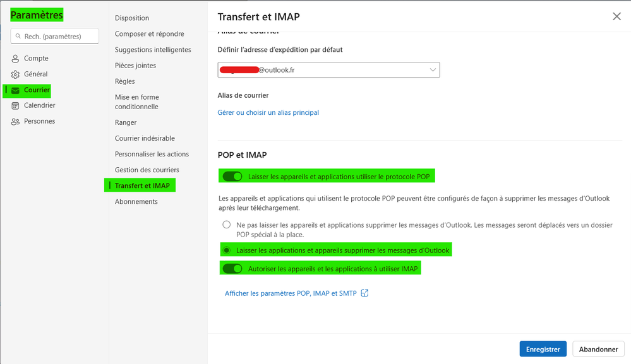
Task: Close the settings dialog with X
Action: tap(616, 16)
